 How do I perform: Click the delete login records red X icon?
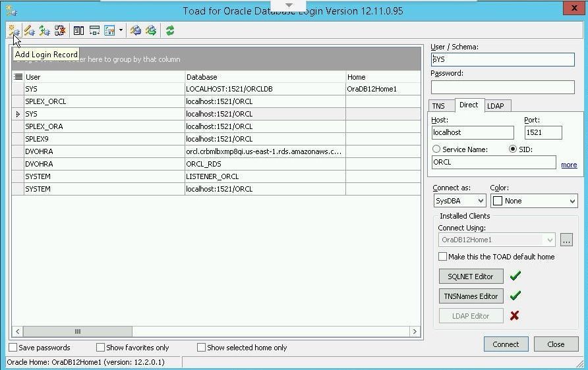coord(60,30)
